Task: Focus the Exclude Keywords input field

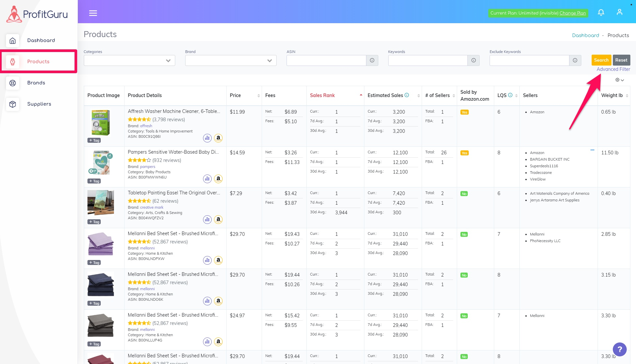Action: [529, 61]
